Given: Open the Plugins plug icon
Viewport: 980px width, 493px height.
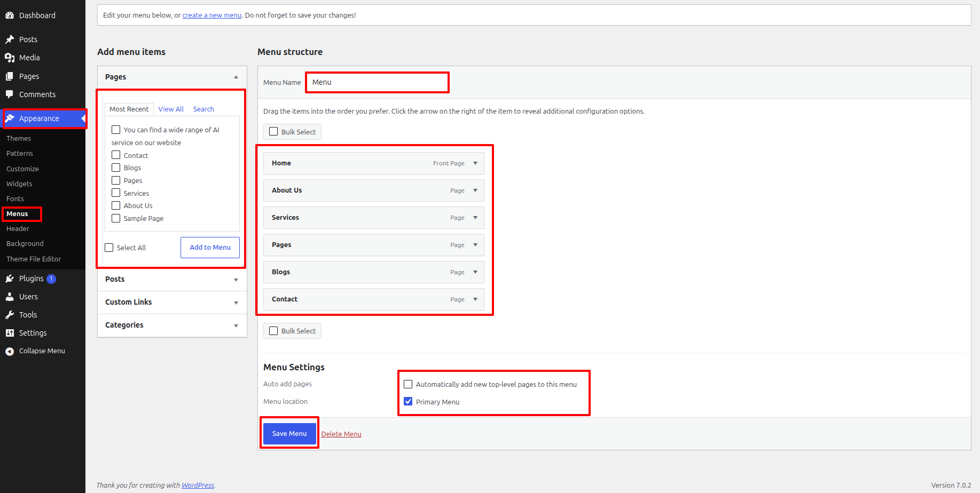Looking at the screenshot, I should (x=10, y=279).
